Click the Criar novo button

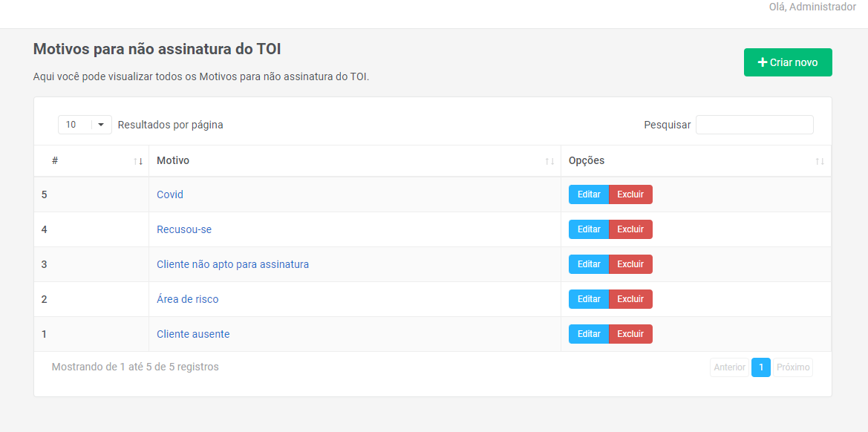click(x=788, y=62)
